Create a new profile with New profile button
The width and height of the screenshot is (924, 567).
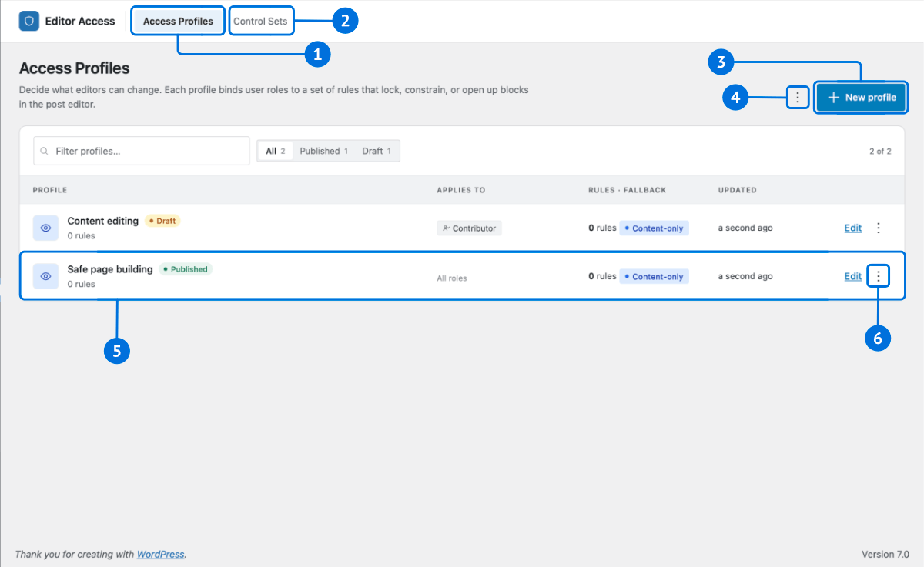point(861,98)
